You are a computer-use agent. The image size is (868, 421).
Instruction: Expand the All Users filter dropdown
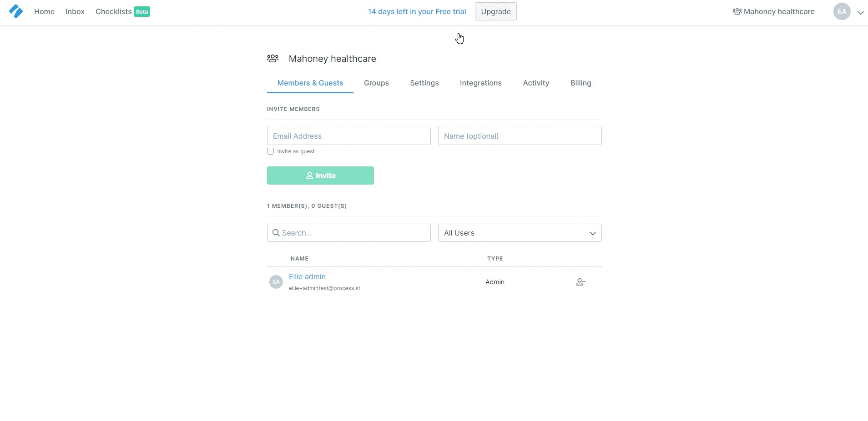pos(520,233)
